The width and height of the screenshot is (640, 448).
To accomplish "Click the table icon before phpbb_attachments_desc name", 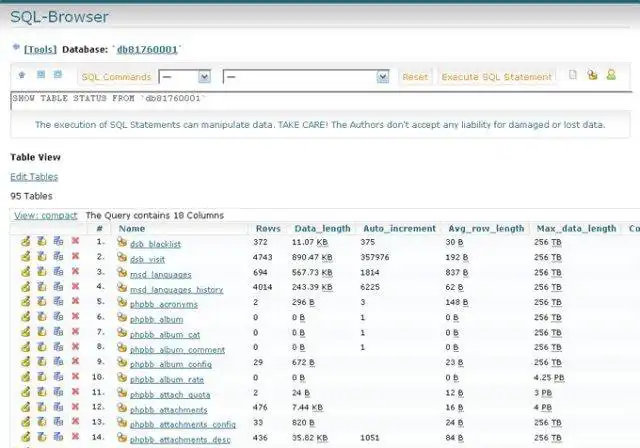I will [x=122, y=438].
